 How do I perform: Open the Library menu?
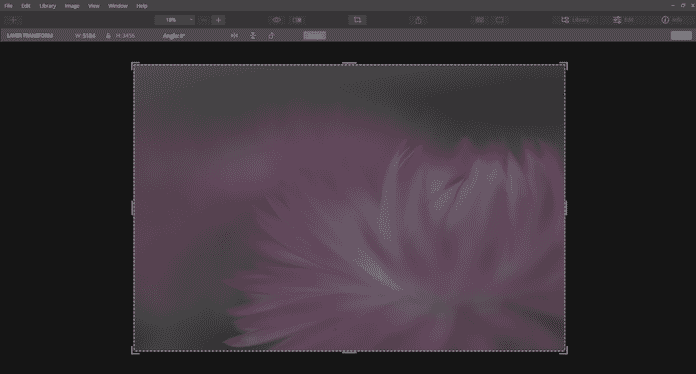[47, 6]
